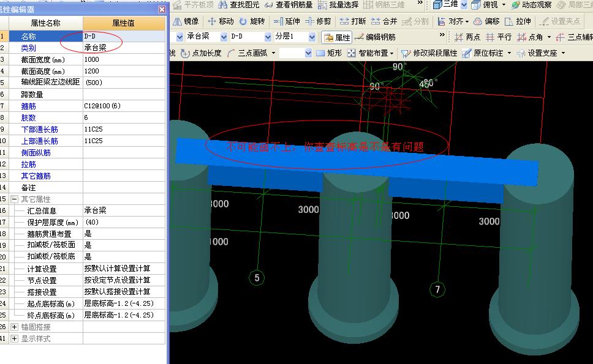Select the 偏移 (offset) tool

pos(487,21)
